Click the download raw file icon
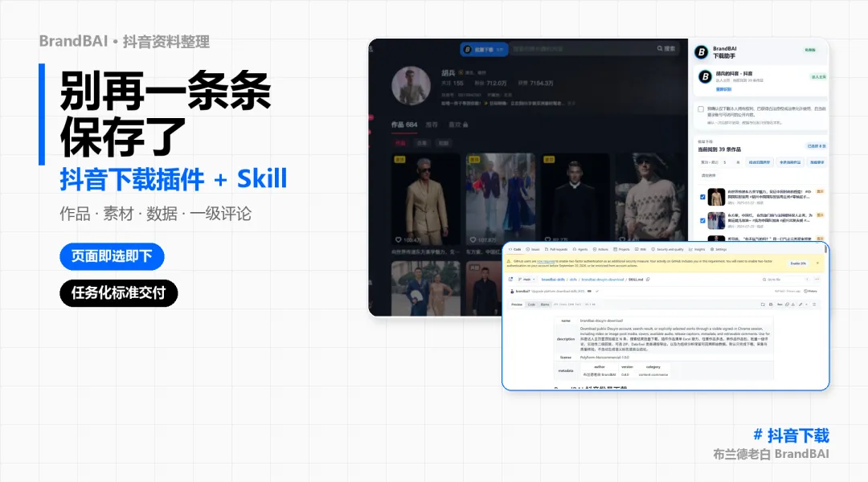Image resolution: width=868 pixels, height=482 pixels. (793, 304)
